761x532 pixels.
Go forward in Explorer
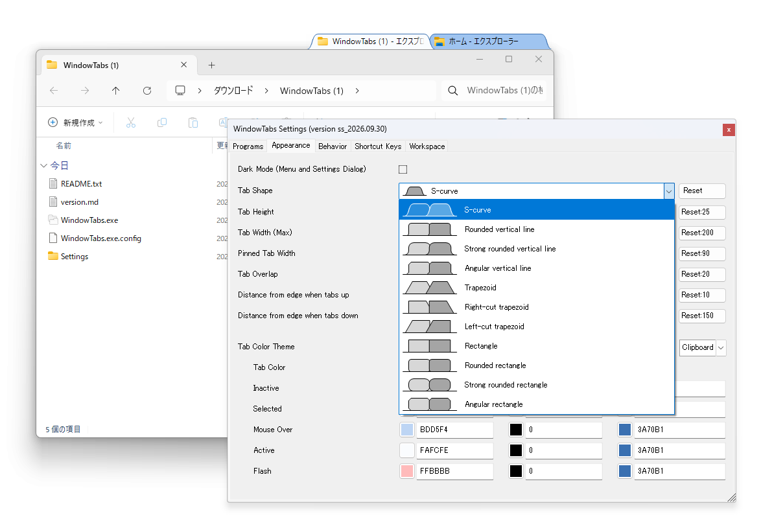point(85,91)
